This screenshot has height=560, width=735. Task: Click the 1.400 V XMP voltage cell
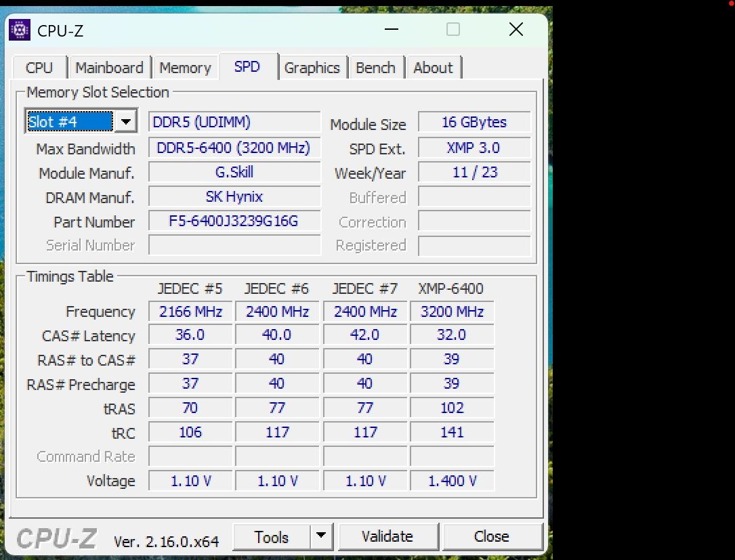pyautogui.click(x=452, y=481)
